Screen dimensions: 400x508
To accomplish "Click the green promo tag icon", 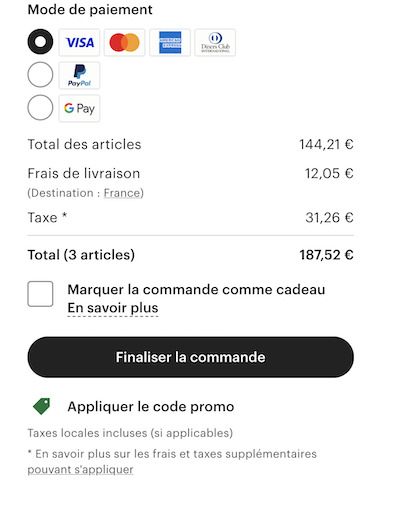I will [x=42, y=406].
